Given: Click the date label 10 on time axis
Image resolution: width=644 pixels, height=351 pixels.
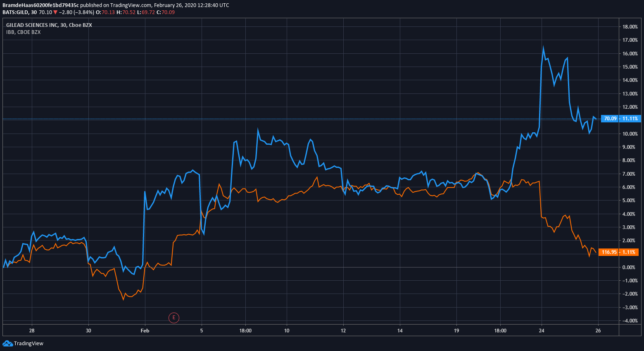Looking at the screenshot, I should click(287, 331).
